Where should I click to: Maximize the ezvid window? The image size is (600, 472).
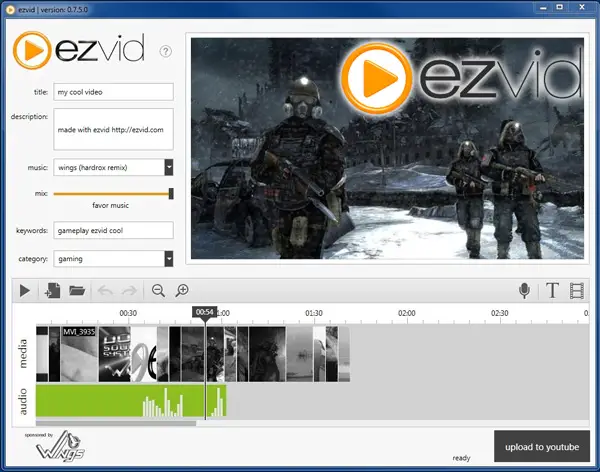559,7
